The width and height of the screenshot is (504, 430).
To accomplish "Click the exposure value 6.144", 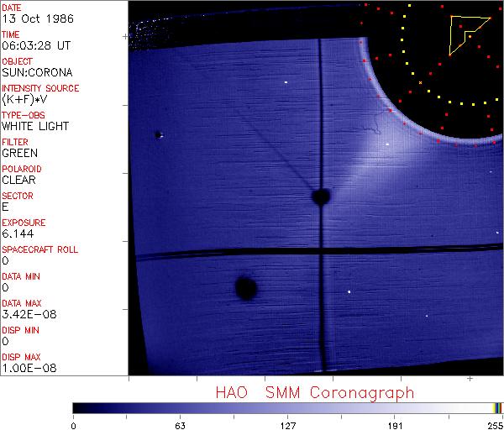I will point(17,234).
